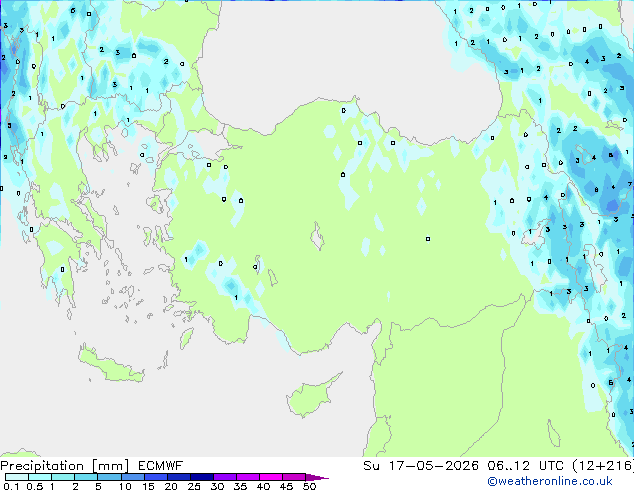Click the '10' legend label
The height and width of the screenshot is (490, 634).
pyautogui.click(x=125, y=486)
